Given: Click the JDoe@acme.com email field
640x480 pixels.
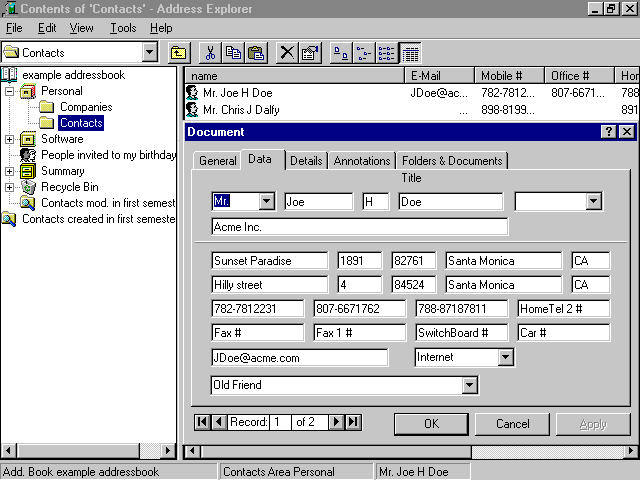Looking at the screenshot, I should coord(300,357).
